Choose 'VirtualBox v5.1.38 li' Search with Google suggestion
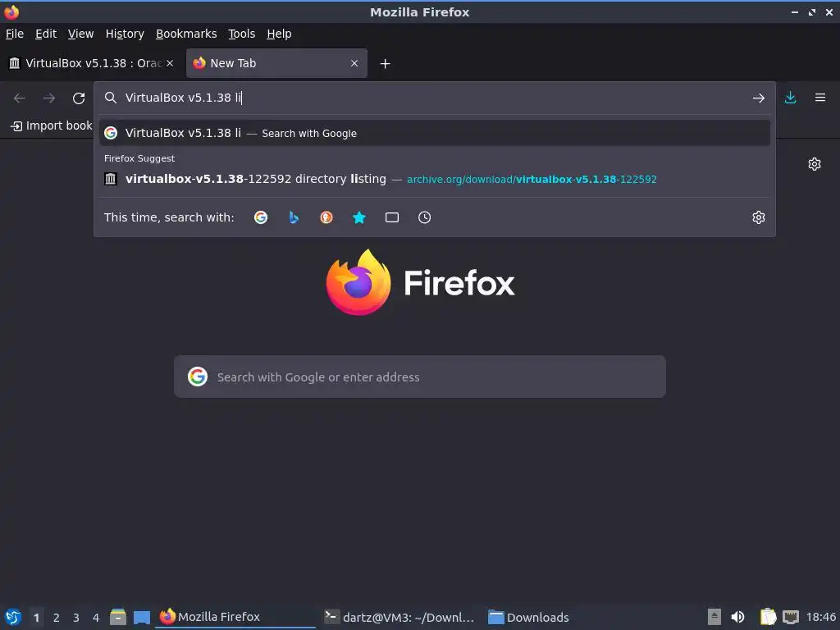The width and height of the screenshot is (840, 630). pyautogui.click(x=435, y=133)
